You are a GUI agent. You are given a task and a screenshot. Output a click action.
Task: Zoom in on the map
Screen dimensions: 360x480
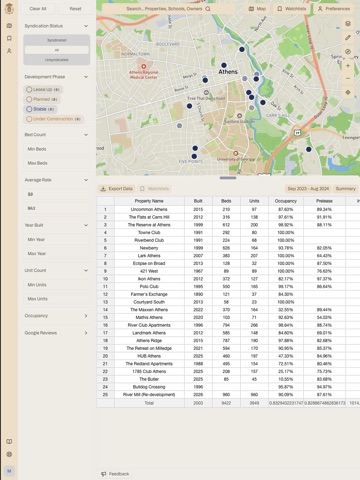click(348, 66)
